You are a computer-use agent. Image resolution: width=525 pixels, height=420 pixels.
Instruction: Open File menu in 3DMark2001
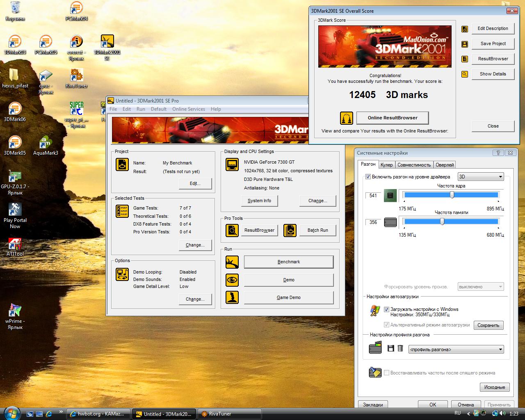[113, 109]
